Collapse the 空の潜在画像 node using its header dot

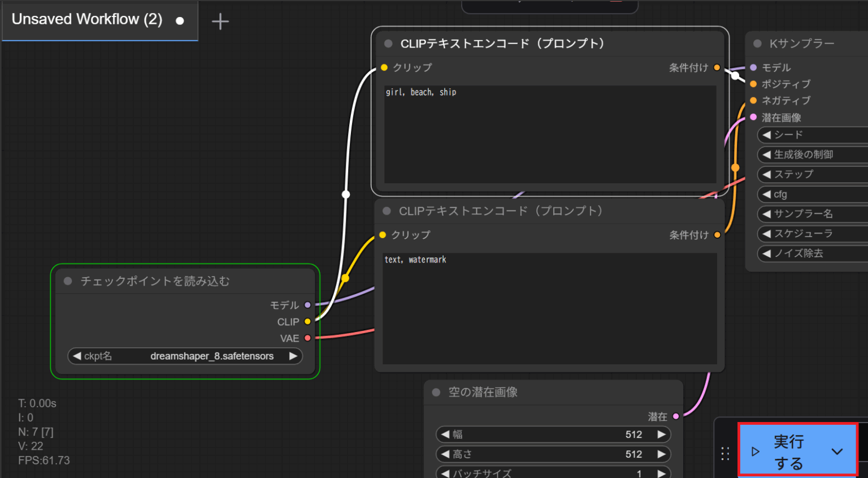click(x=435, y=392)
